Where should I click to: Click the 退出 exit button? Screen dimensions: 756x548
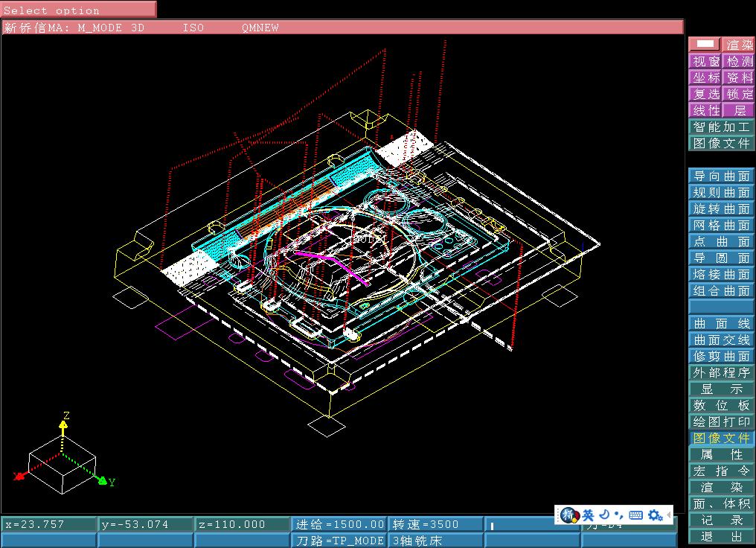click(721, 537)
